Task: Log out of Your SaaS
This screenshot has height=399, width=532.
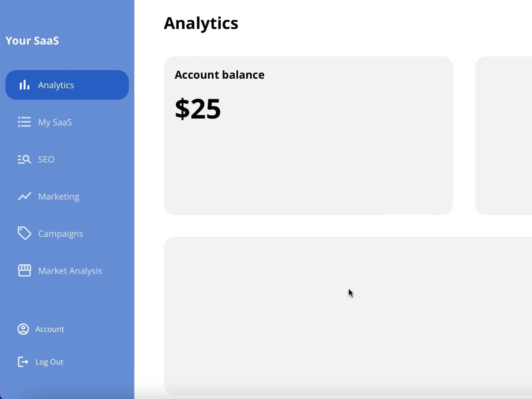Action: tap(49, 362)
